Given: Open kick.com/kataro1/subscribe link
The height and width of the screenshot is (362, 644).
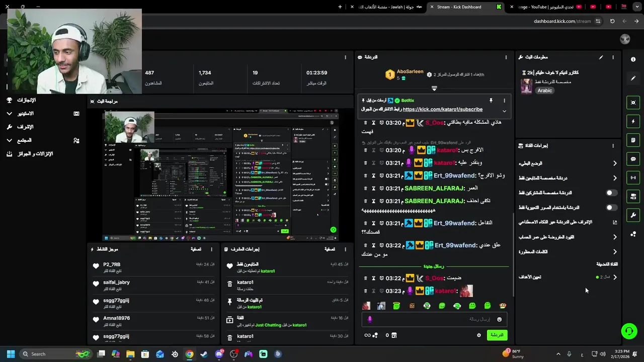Looking at the screenshot, I should (x=443, y=109).
